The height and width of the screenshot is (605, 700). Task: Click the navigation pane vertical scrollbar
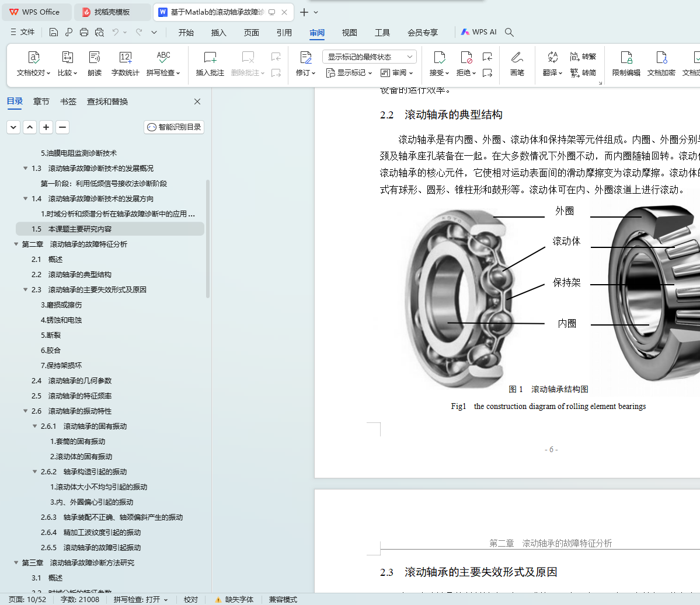coord(208,239)
